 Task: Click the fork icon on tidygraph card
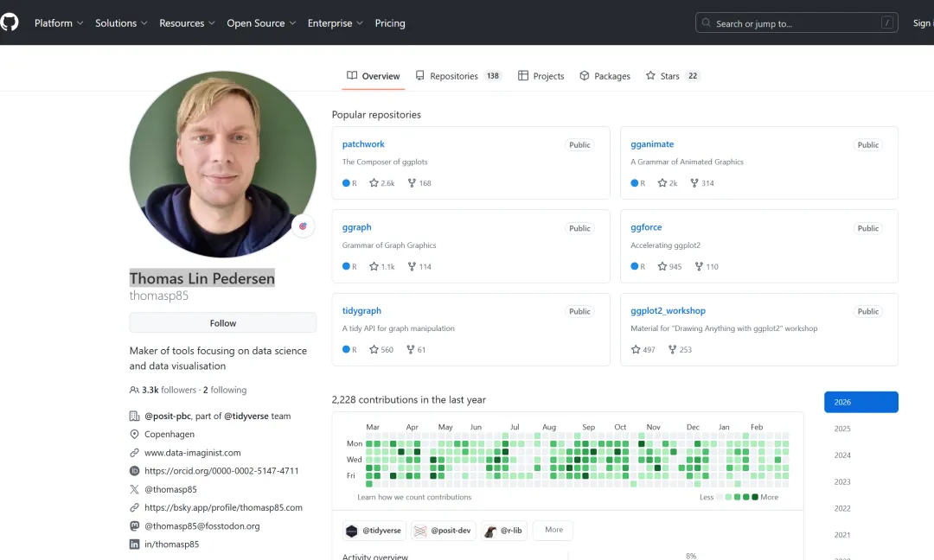411,349
